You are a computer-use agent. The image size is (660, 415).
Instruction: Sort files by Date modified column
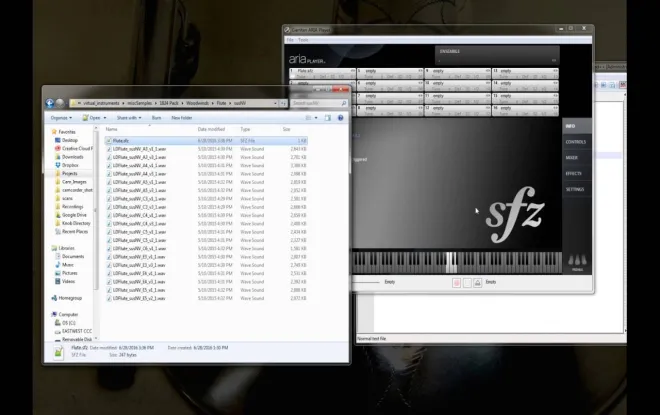click(x=211, y=129)
